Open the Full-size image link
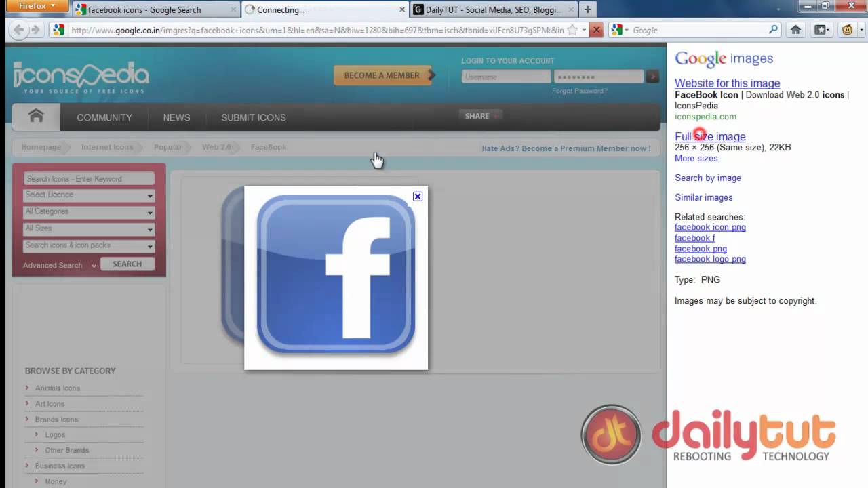 709,136
